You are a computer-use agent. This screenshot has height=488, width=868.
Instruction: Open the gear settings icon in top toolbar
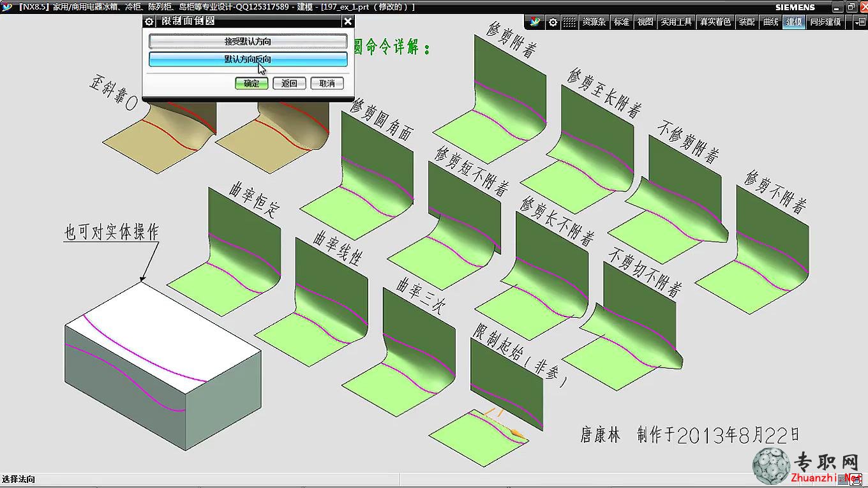coord(553,22)
